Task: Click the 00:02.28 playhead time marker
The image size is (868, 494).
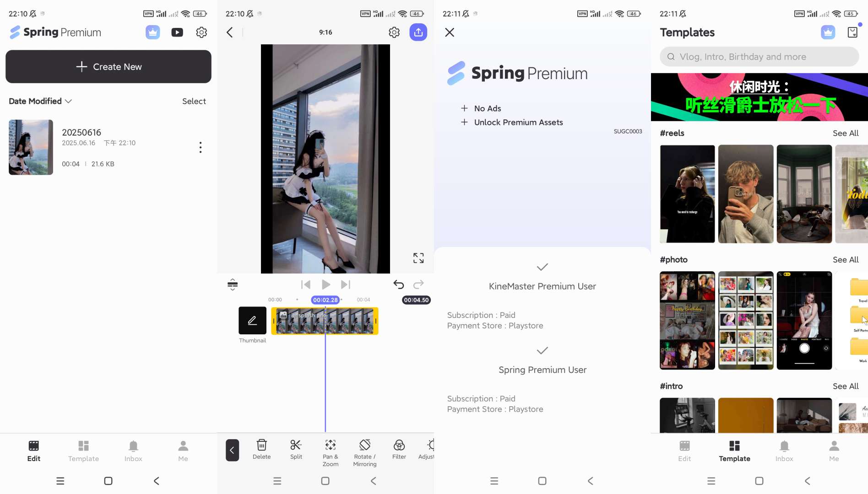Action: [x=325, y=300]
